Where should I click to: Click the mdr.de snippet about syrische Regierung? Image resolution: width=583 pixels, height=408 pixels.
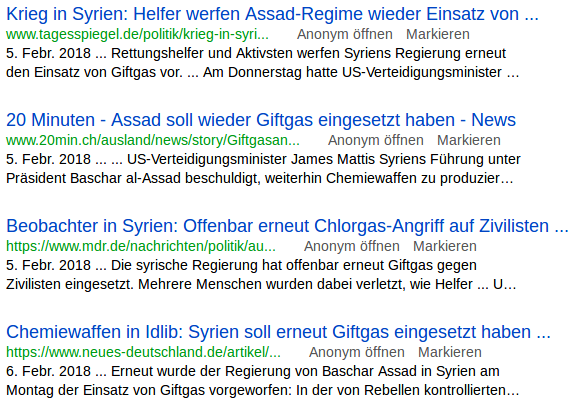pyautogui.click(x=261, y=274)
